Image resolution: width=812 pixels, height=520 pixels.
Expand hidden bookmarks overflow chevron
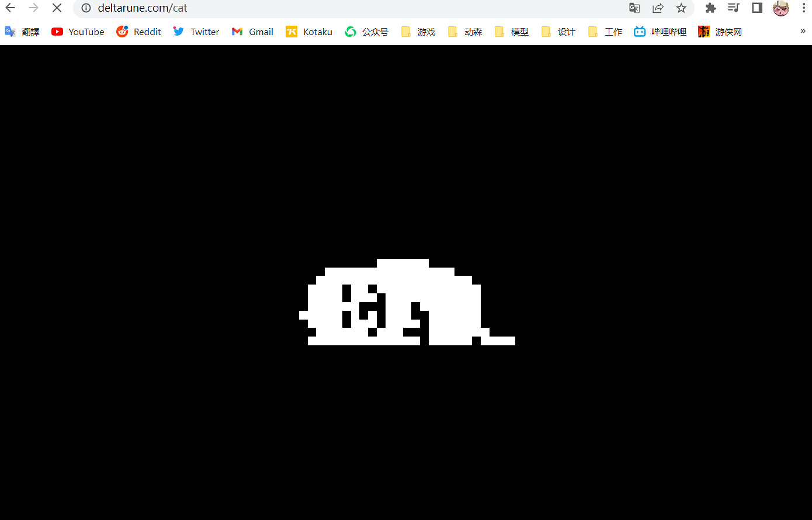(x=803, y=32)
